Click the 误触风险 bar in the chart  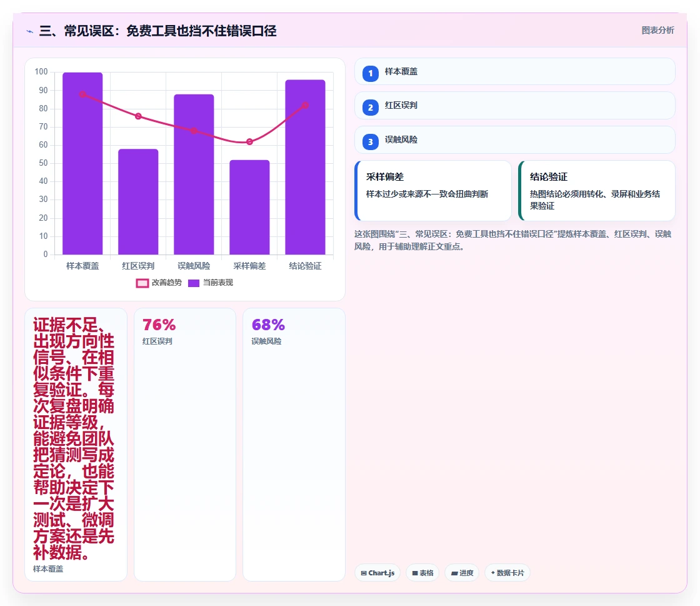[x=194, y=174]
